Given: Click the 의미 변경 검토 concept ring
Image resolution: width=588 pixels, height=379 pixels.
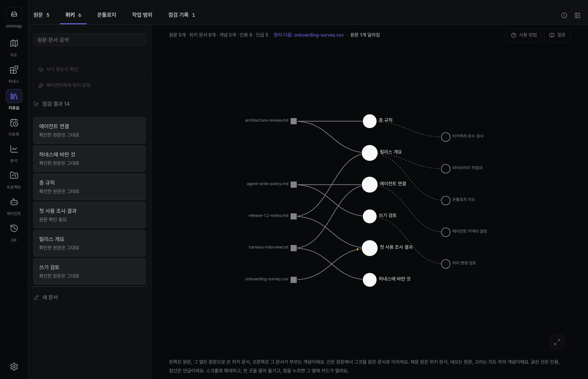Looking at the screenshot, I should (445, 264).
